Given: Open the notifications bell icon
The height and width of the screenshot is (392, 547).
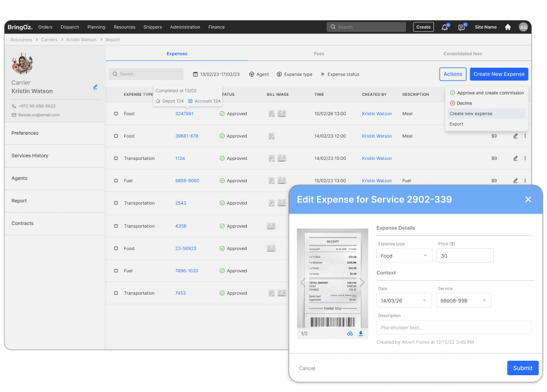Looking at the screenshot, I should 445,27.
